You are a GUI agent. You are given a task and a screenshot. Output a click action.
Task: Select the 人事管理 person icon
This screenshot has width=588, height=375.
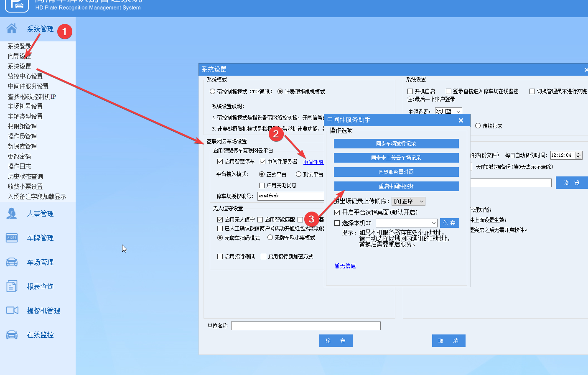click(x=12, y=214)
